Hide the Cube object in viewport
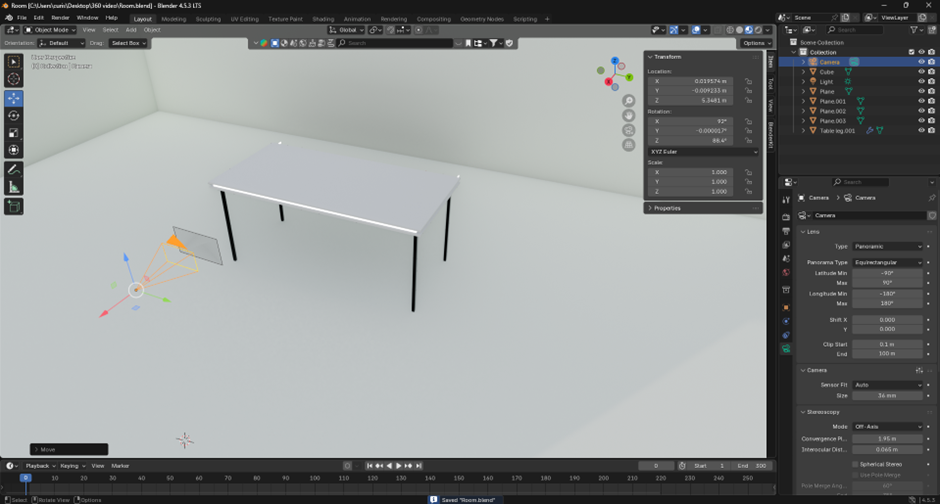The image size is (940, 504). 921,72
